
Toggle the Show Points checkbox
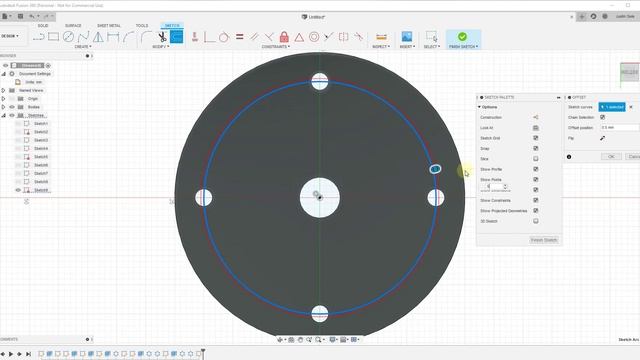(x=536, y=180)
